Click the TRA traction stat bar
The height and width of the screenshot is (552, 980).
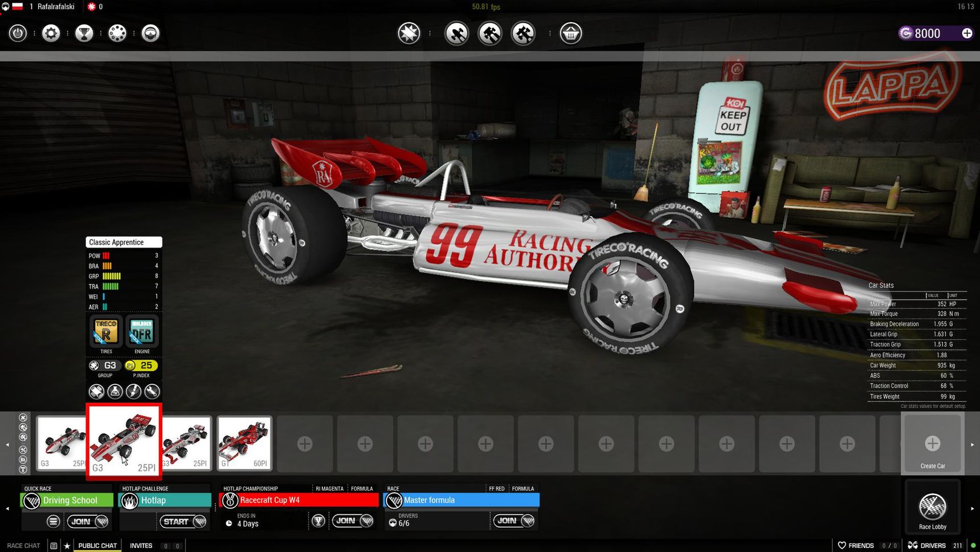click(x=124, y=286)
